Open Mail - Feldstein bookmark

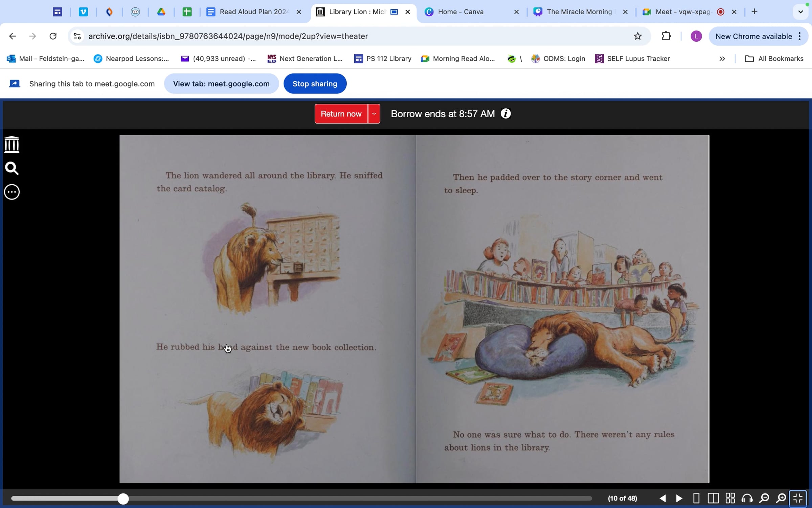(46, 59)
